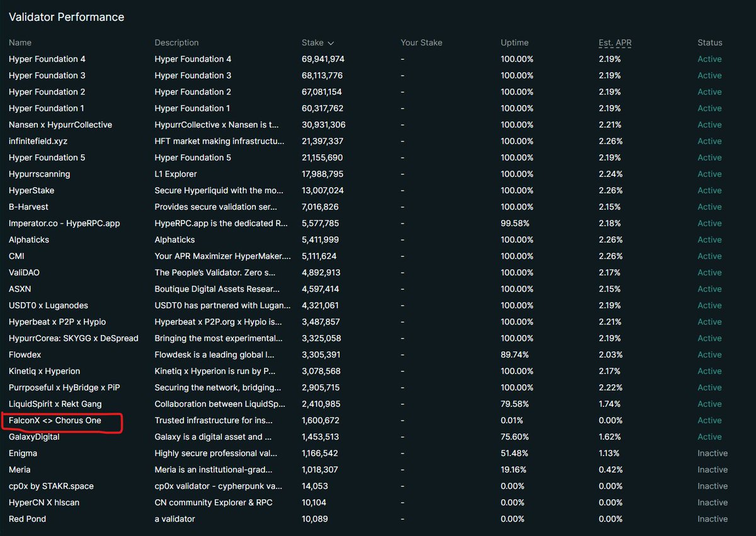This screenshot has width=756, height=536.
Task: Click Inactive status in the Red Pond row
Action: pyautogui.click(x=713, y=518)
